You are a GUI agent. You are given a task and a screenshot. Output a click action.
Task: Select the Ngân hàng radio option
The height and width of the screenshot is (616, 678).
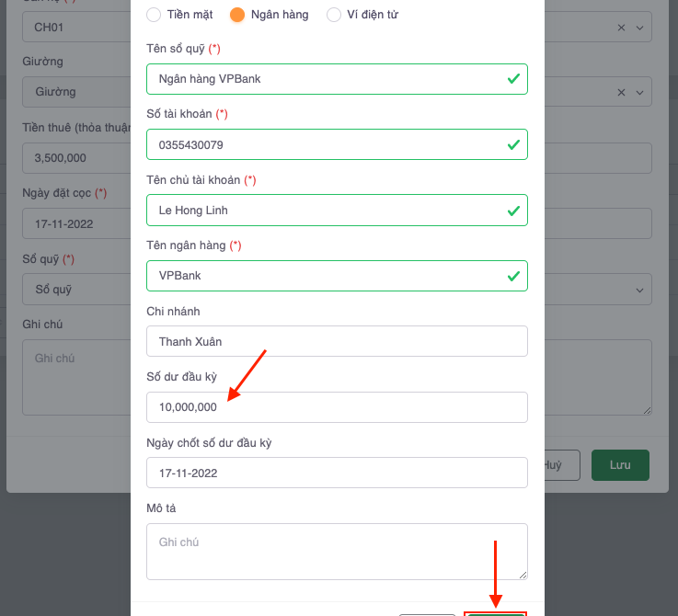(237, 15)
